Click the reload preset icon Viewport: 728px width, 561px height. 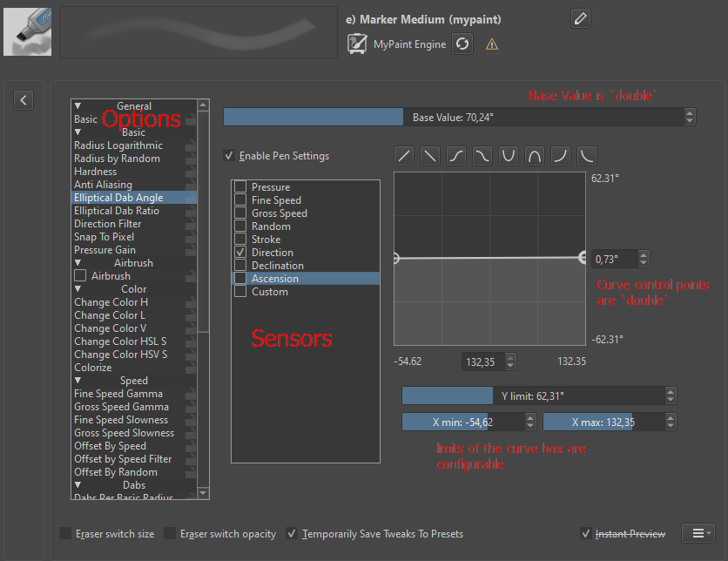coord(462,44)
